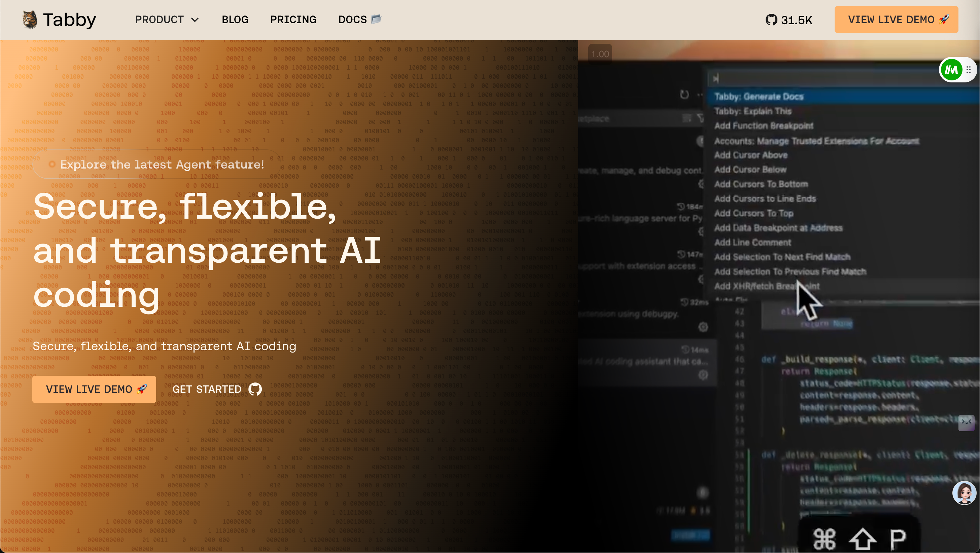Viewport: 980px width, 553px height.
Task: Go to the PRICING page
Action: [x=293, y=20]
